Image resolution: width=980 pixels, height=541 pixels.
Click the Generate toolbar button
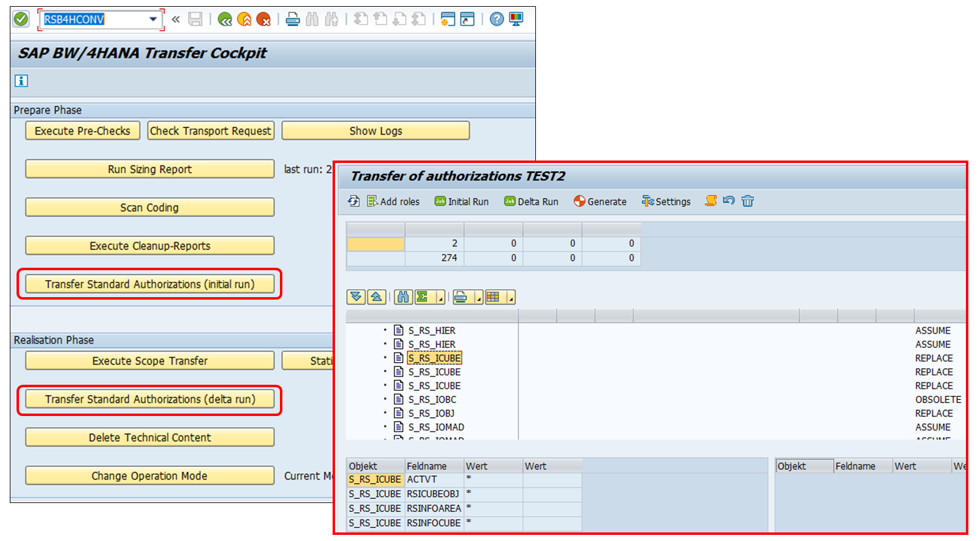[x=600, y=201]
